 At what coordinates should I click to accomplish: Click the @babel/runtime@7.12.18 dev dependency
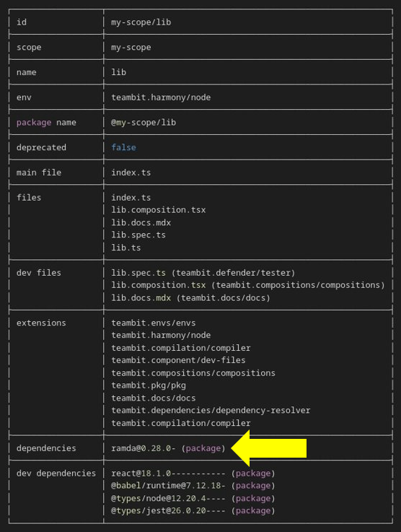[x=193, y=486]
